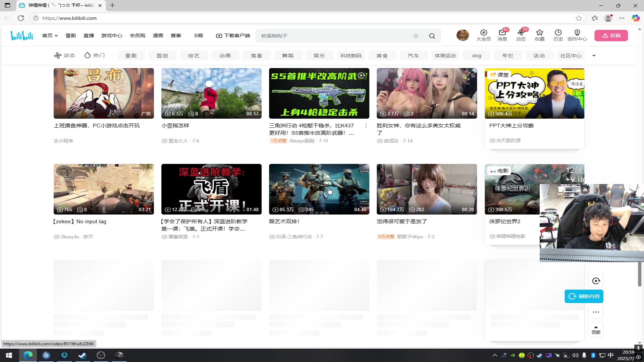Open 热门 trending section
The height and width of the screenshot is (362, 644).
95,55
